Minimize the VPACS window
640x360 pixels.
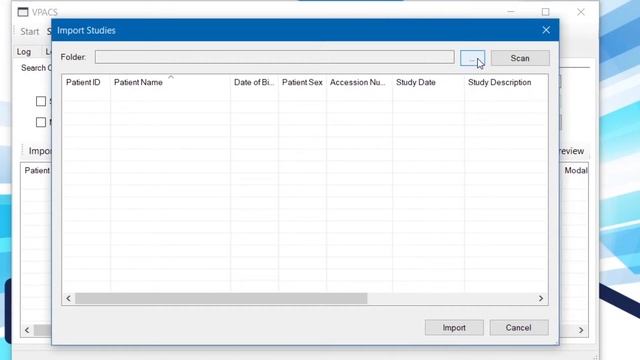click(511, 12)
